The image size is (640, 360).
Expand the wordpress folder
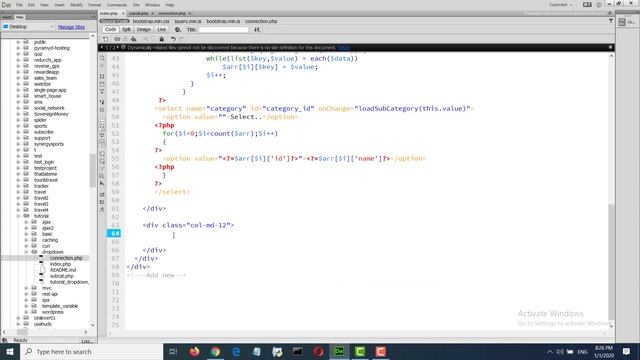coord(26,312)
